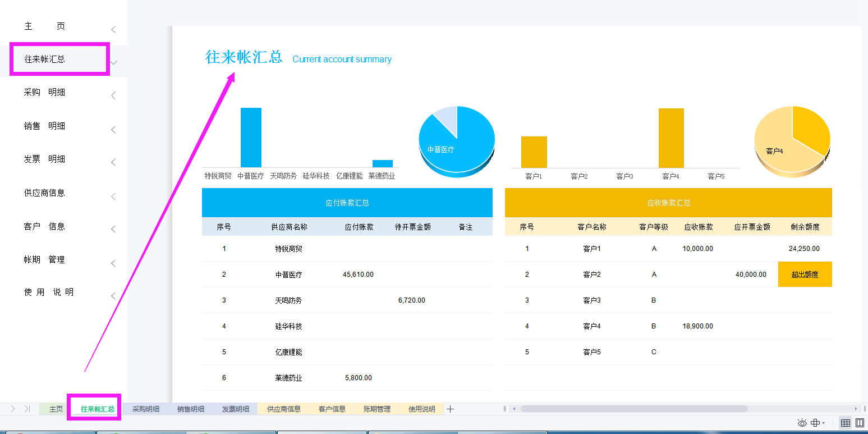
Task: Toggle the eye protection mode icon
Action: 802,423
